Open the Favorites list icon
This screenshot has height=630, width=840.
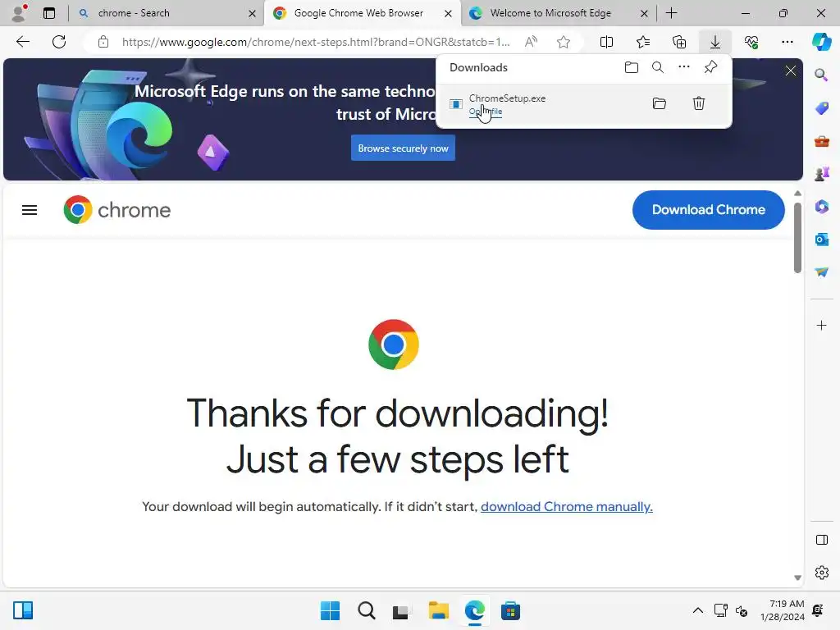click(x=643, y=42)
